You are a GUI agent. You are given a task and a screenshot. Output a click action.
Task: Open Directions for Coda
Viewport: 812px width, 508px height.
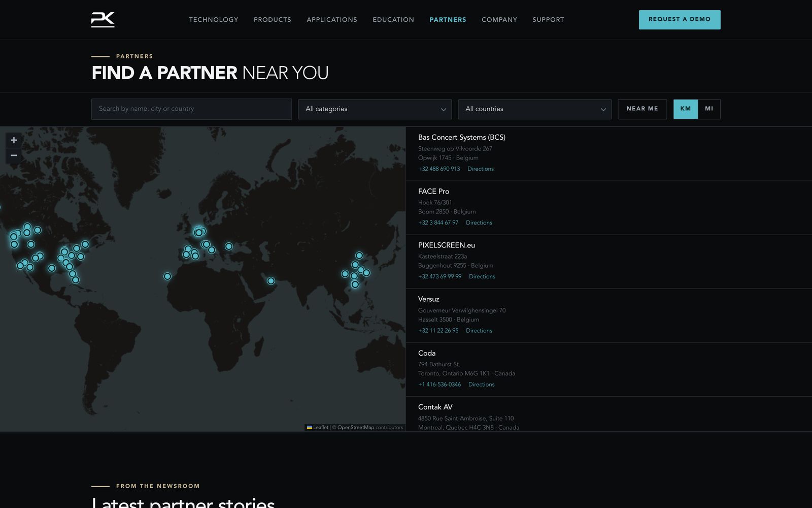482,385
